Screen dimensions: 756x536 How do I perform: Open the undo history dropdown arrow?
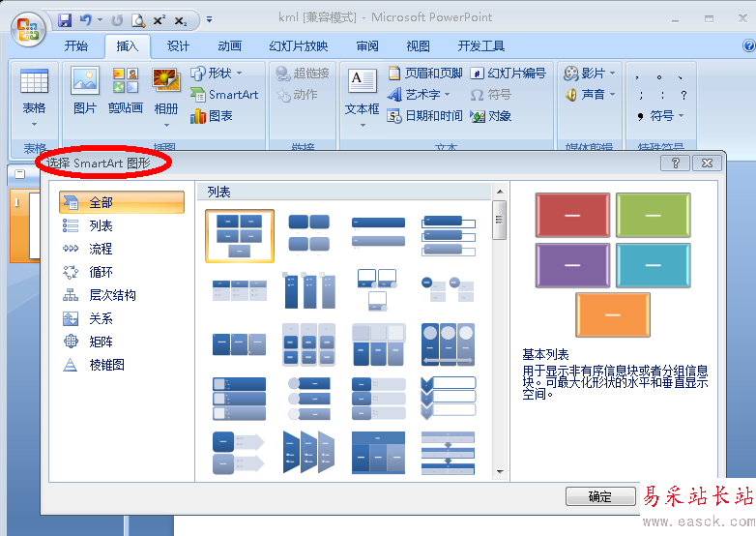101,20
